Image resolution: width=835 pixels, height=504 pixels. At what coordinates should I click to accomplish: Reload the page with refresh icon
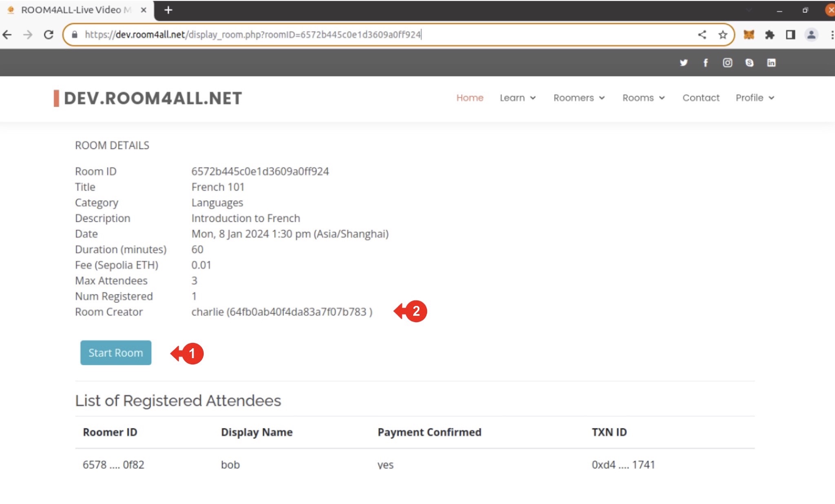(x=49, y=35)
